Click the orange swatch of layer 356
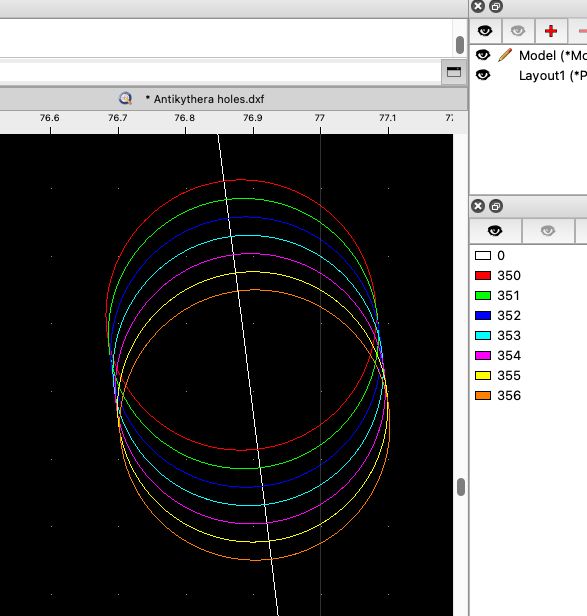The height and width of the screenshot is (616, 587). pyautogui.click(x=483, y=395)
